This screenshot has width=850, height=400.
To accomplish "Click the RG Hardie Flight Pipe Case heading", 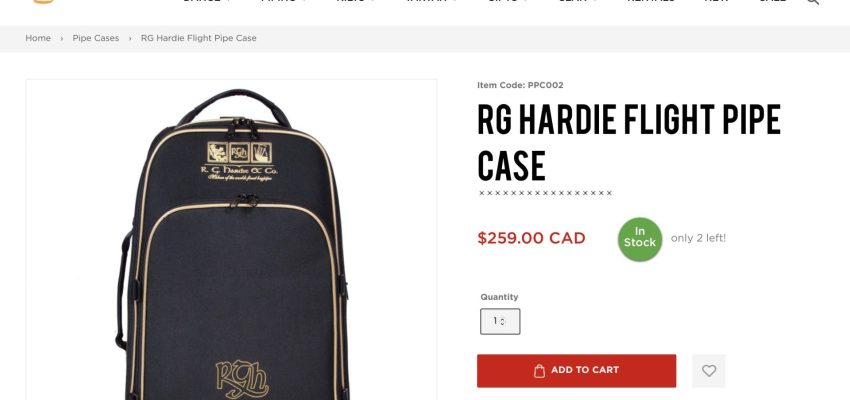I will (x=629, y=143).
